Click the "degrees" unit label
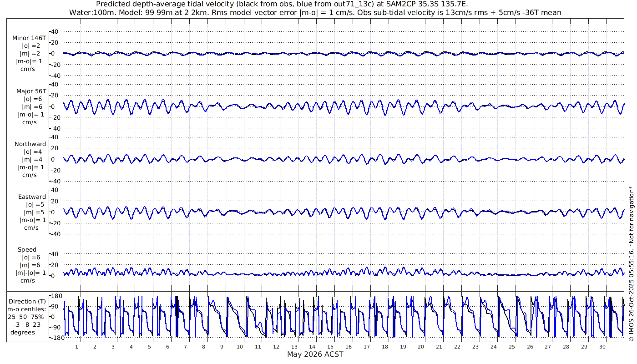The height and width of the screenshot is (364, 637). 23,332
